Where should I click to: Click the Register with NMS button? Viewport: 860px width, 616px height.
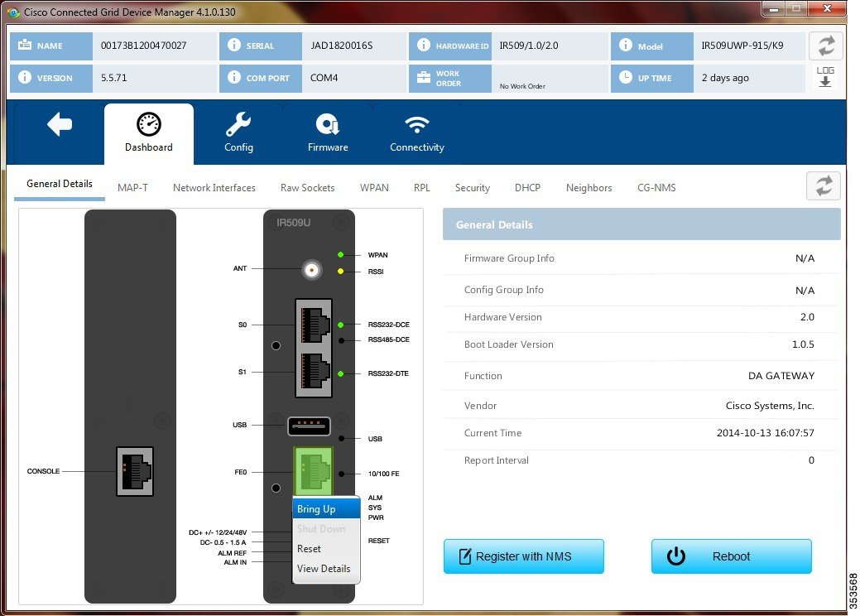point(523,556)
